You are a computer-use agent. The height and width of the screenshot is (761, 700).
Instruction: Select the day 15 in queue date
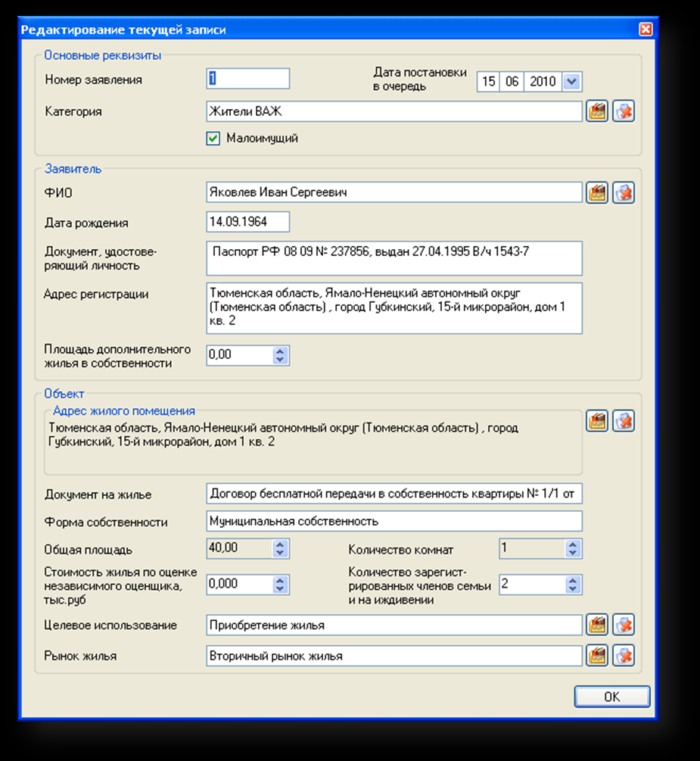489,82
